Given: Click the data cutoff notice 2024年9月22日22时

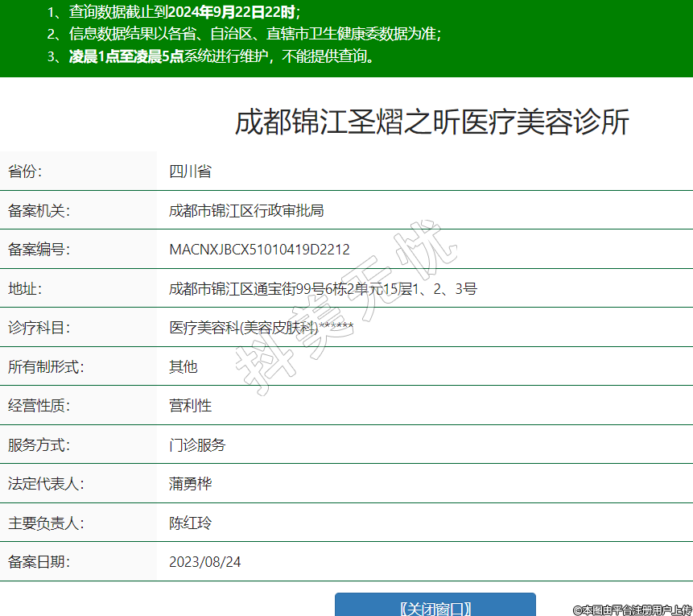Looking at the screenshot, I should coord(231,12).
